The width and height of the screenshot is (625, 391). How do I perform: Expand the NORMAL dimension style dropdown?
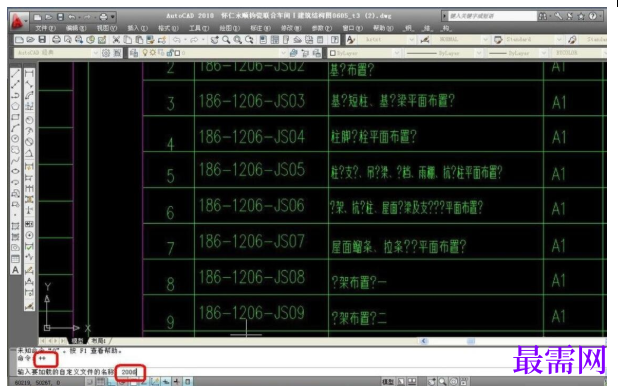click(x=485, y=40)
